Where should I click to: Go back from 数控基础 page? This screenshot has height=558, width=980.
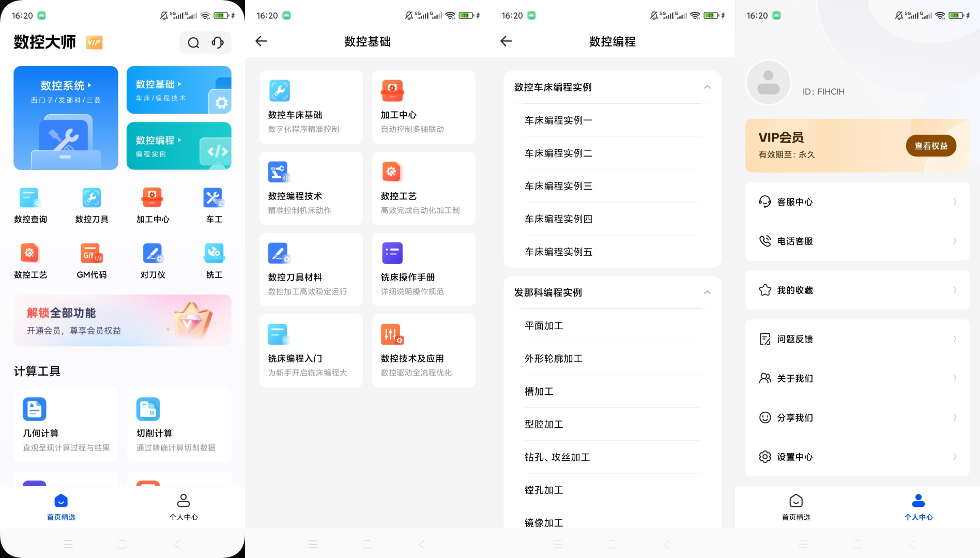[x=261, y=41]
